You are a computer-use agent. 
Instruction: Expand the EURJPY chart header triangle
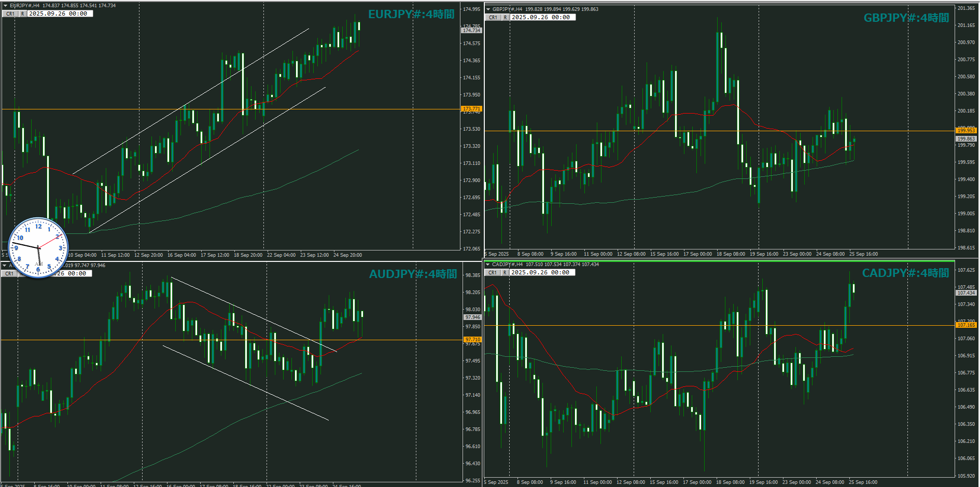pyautogui.click(x=5, y=6)
